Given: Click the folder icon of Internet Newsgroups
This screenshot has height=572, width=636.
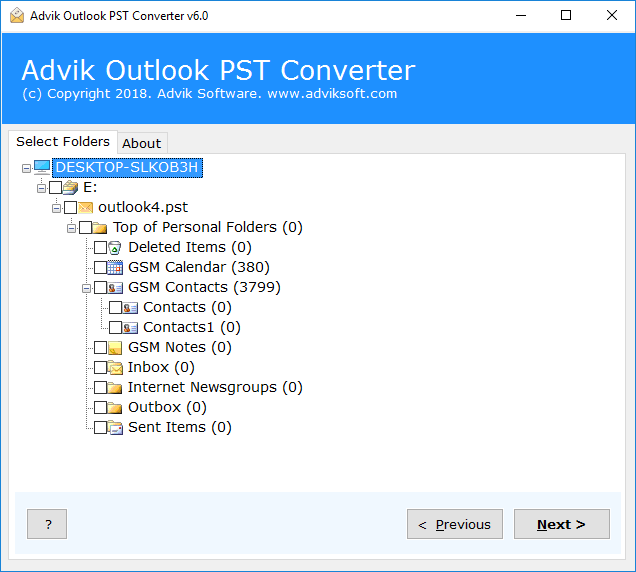Looking at the screenshot, I should [115, 387].
